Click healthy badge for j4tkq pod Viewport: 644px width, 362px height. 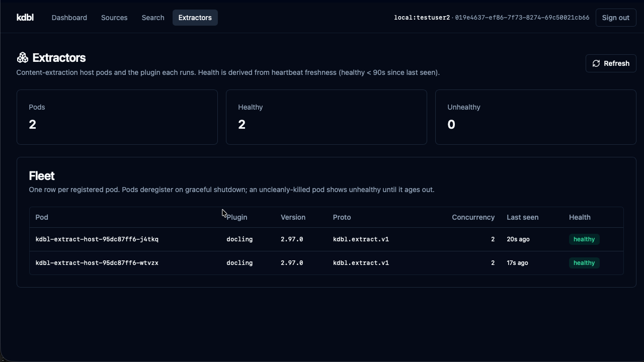[584, 239]
